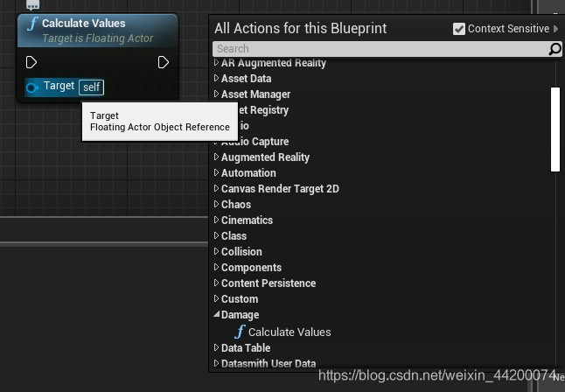Click the input execution pin on Calculate Values
Image resolution: width=565 pixels, height=392 pixels.
click(31, 62)
